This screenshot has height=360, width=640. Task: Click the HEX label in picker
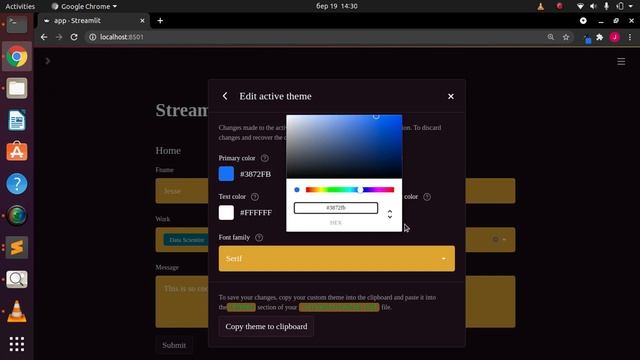(336, 223)
